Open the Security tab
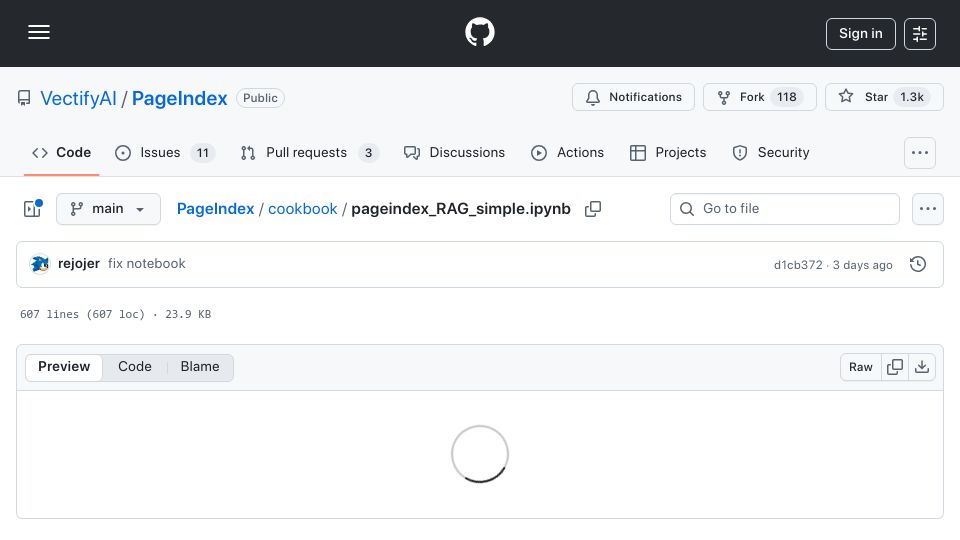The width and height of the screenshot is (960, 540). [771, 152]
